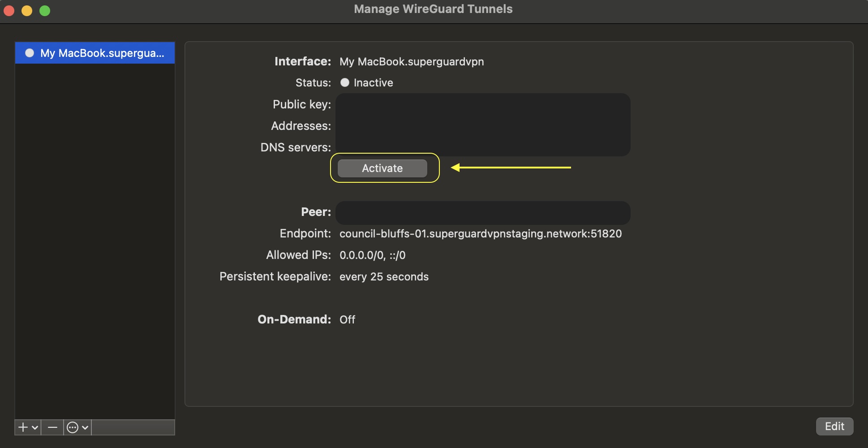
Task: Click the Inactive status indicator circle
Action: (344, 82)
